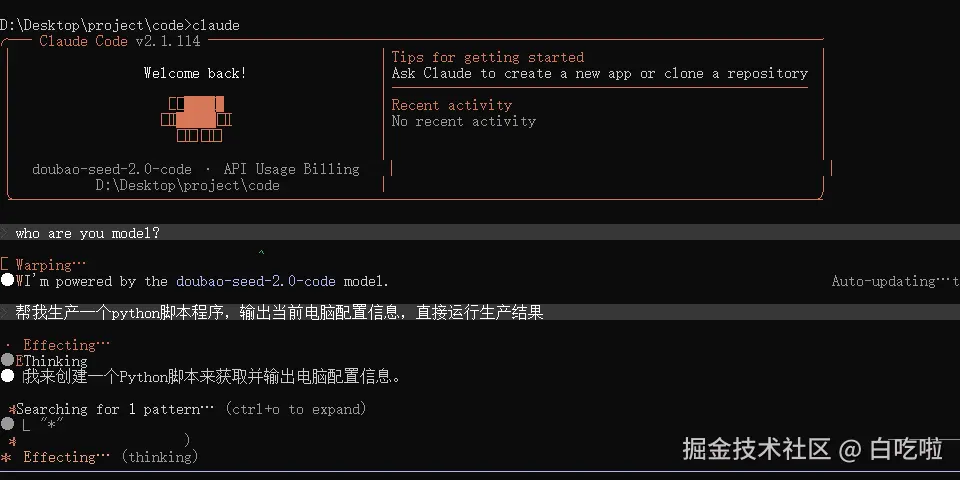Click the 'Warping…' status text

click(x=51, y=265)
